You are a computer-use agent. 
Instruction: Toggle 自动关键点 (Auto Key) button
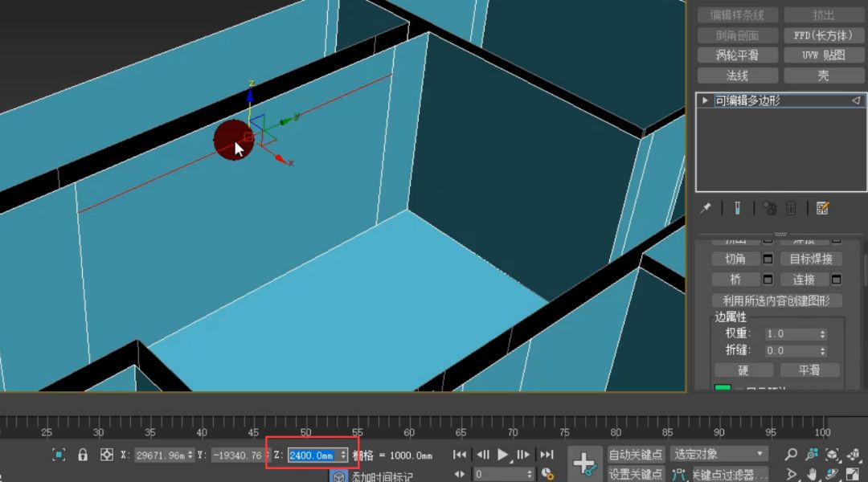pyautogui.click(x=636, y=455)
